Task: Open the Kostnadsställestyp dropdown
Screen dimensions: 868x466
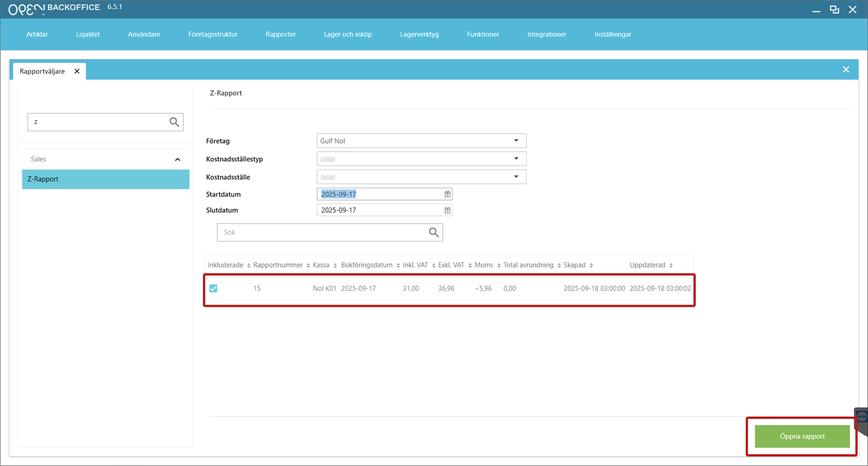Action: (x=516, y=159)
